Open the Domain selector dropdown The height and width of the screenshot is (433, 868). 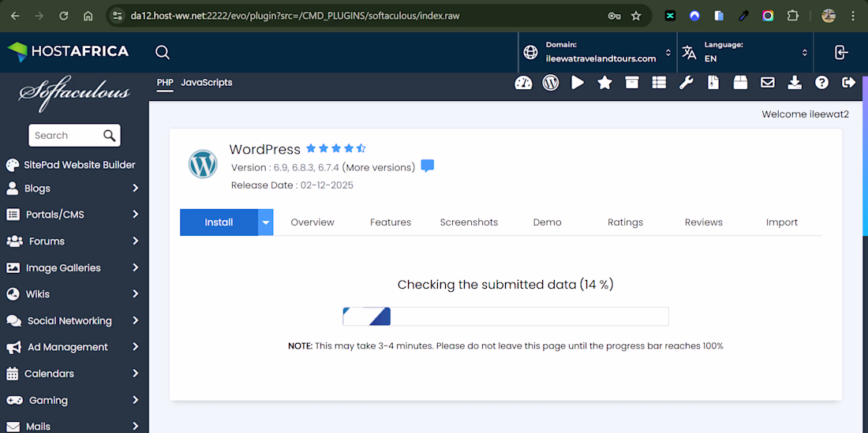click(597, 53)
